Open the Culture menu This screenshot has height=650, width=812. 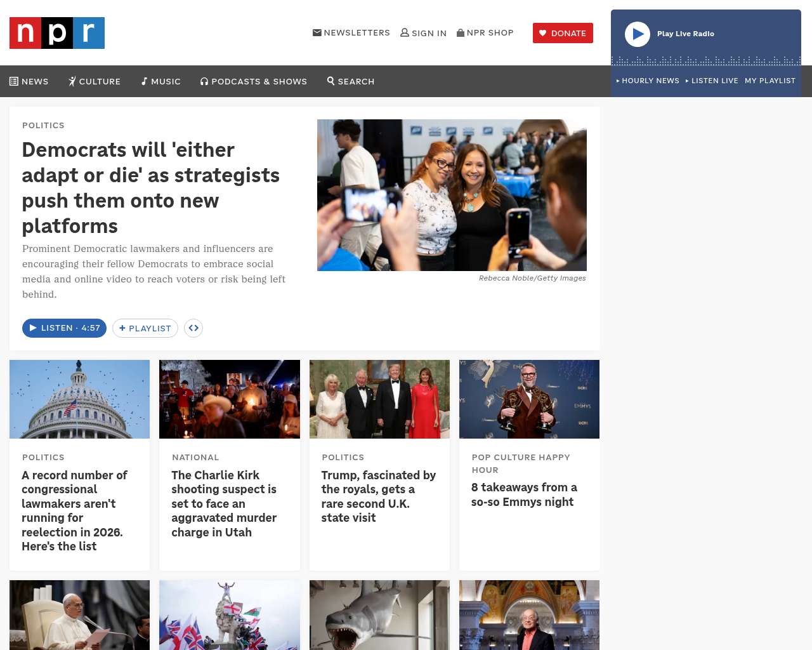click(x=95, y=81)
